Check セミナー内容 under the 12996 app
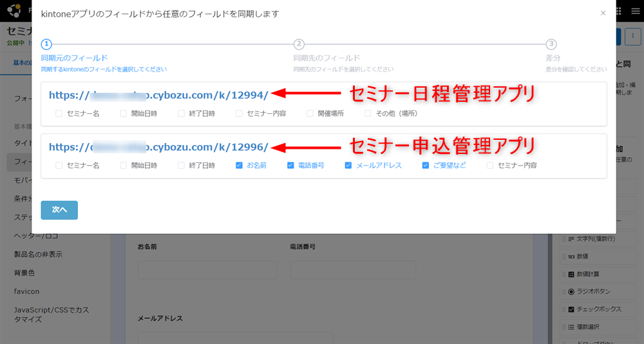This screenshot has width=644, height=344. coord(490,165)
